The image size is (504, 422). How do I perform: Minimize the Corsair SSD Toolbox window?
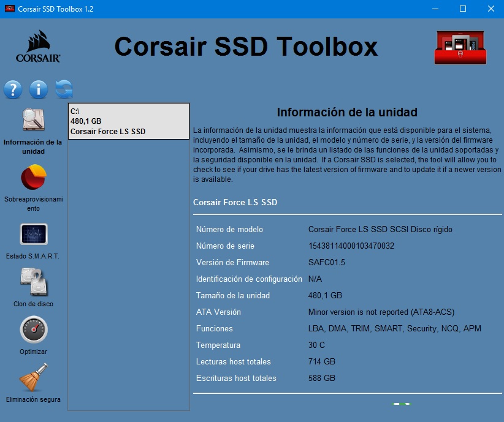(435, 9)
